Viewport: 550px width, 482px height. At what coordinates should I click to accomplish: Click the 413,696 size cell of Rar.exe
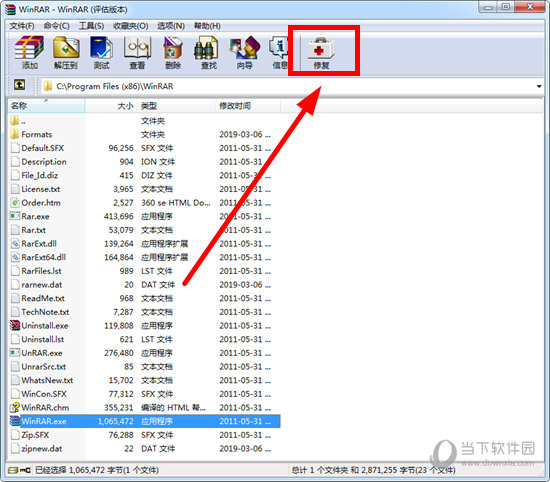[119, 216]
